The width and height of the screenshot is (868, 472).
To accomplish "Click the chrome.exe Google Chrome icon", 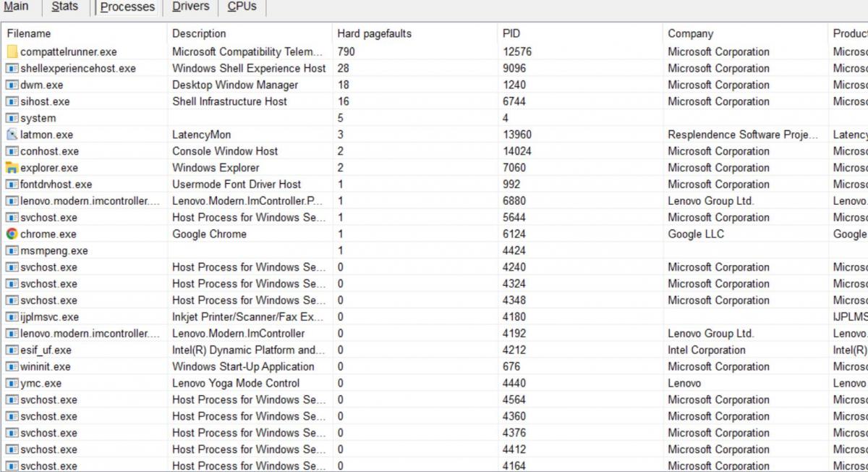I will 12,235.
